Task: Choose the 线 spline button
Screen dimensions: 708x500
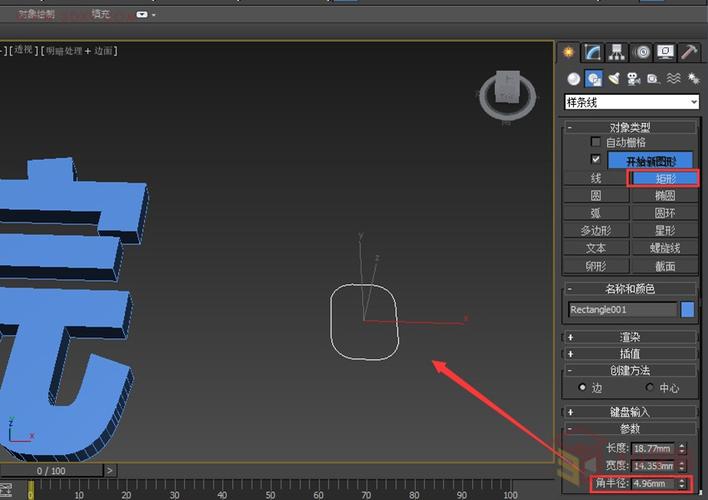Action: click(596, 178)
